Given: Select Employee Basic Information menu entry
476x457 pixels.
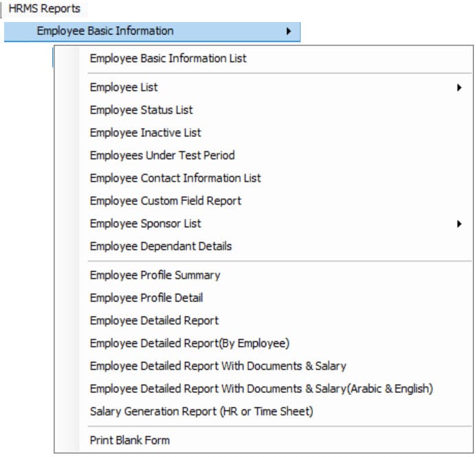Looking at the screenshot, I should [x=152, y=32].
